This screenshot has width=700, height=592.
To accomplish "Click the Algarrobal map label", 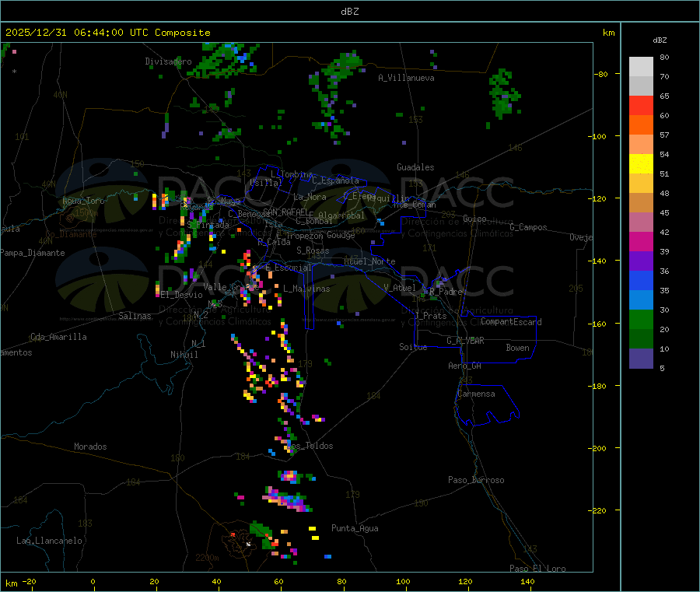I will pyautogui.click(x=341, y=215).
